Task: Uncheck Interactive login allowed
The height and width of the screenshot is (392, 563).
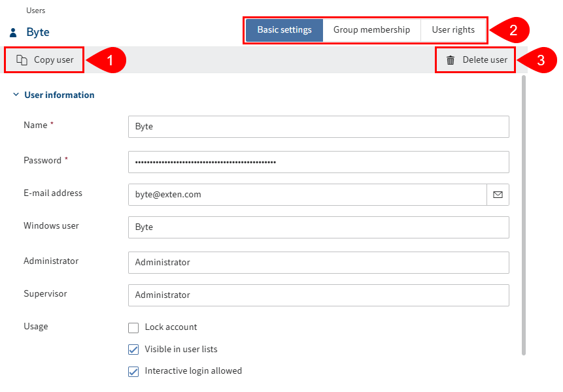Action: click(133, 371)
